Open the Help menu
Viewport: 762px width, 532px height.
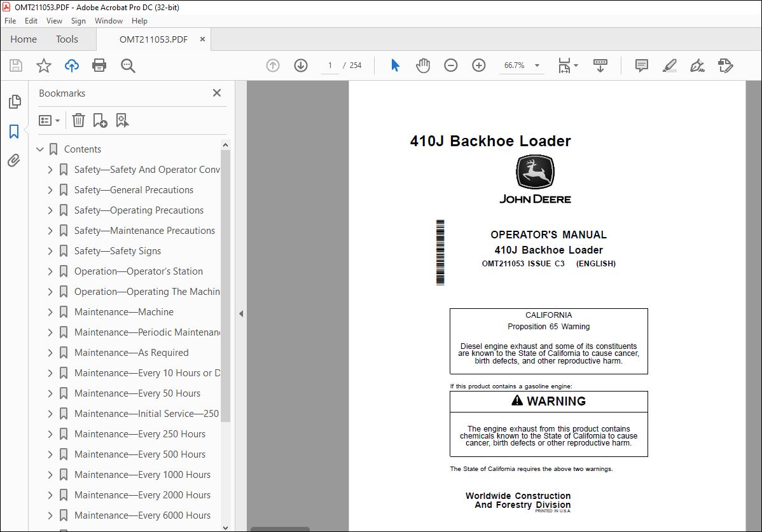pyautogui.click(x=139, y=21)
